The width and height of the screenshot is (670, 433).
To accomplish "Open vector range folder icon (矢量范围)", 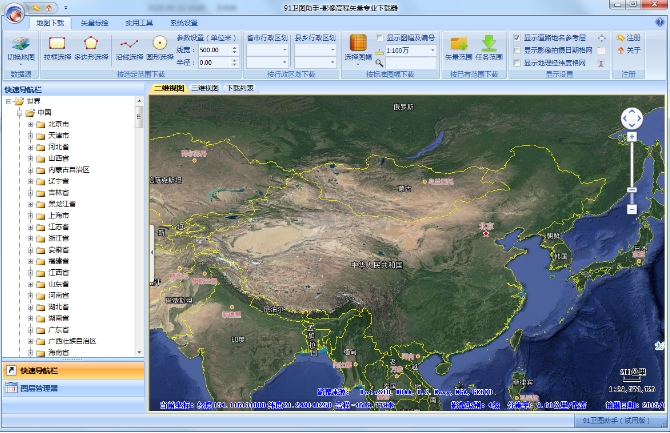I will coord(459,43).
